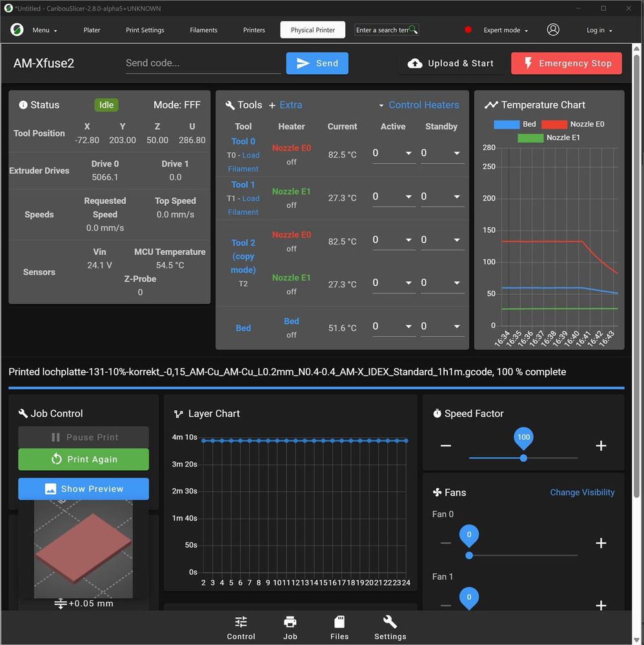Toggle Bed series in Temperature Chart legend
Viewport: 644px width, 645px height.
point(515,124)
